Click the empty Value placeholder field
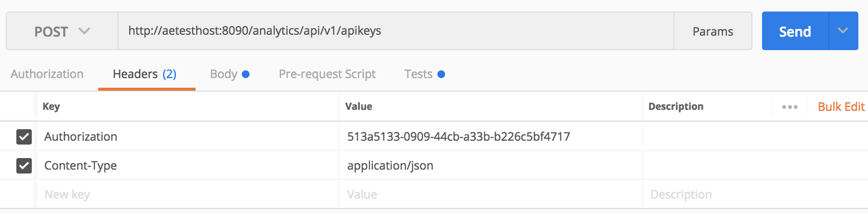The height and width of the screenshot is (214, 868). 491,194
